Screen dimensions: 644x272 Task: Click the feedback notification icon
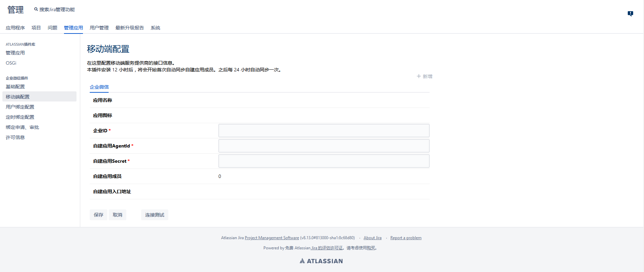630,14
